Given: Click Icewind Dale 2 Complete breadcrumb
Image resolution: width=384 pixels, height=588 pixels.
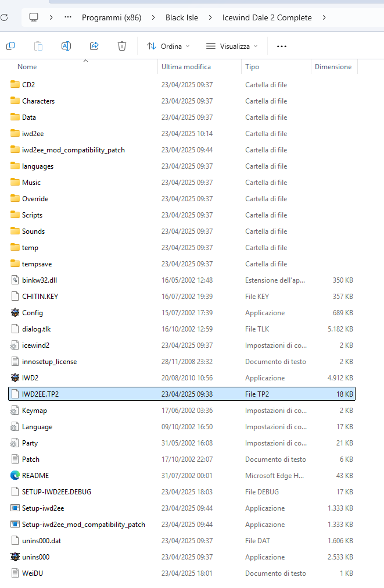Looking at the screenshot, I should point(267,17).
